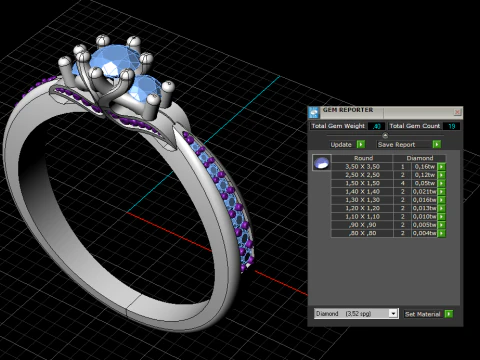The width and height of the screenshot is (480, 360).
Task: Click the Diamond column header
Action: pyautogui.click(x=420, y=158)
